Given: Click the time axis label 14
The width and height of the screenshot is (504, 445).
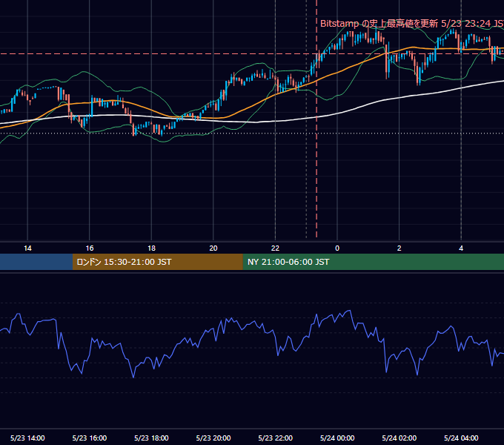Looking at the screenshot, I should click(27, 248).
